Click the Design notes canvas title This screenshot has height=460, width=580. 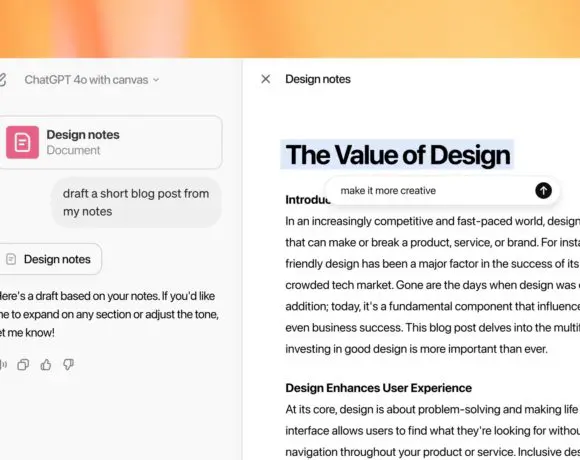pos(318,79)
